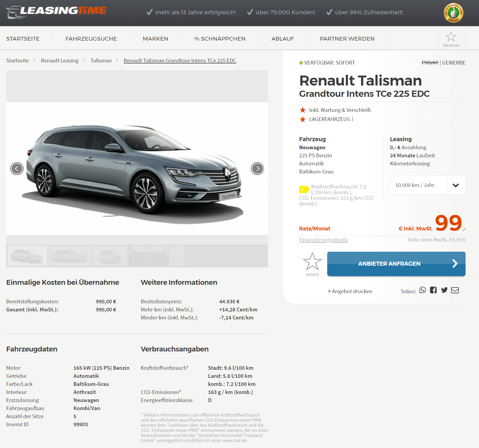Select second thumbnail side view
Viewport: 479px width, 448px height.
70,256
